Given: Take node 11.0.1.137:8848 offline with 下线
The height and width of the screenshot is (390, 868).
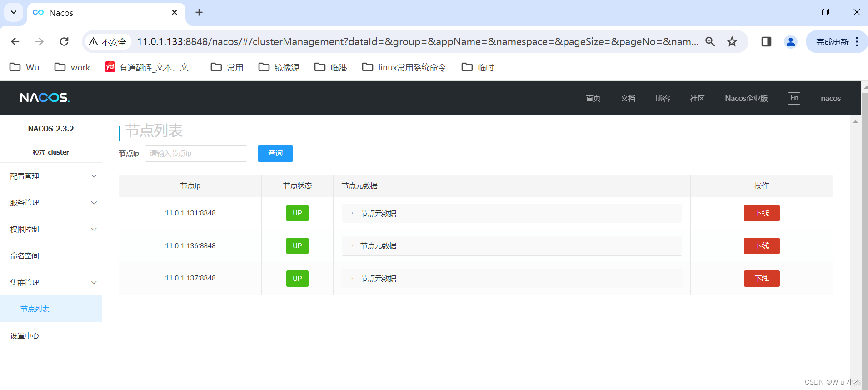Looking at the screenshot, I should pos(762,279).
